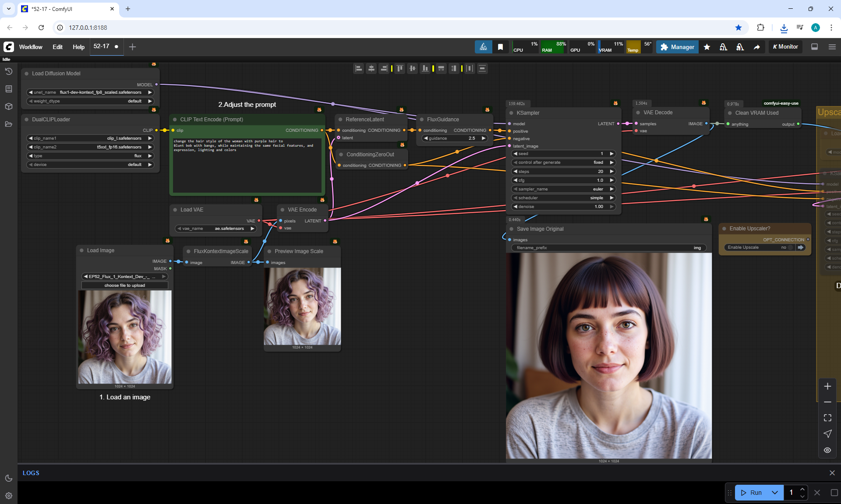The image size is (841, 504).
Task: Toggle the Enable Upscale switch
Action: 790,247
